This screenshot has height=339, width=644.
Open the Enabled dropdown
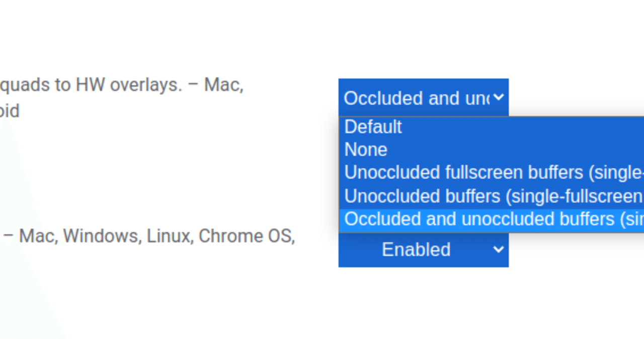[423, 249]
